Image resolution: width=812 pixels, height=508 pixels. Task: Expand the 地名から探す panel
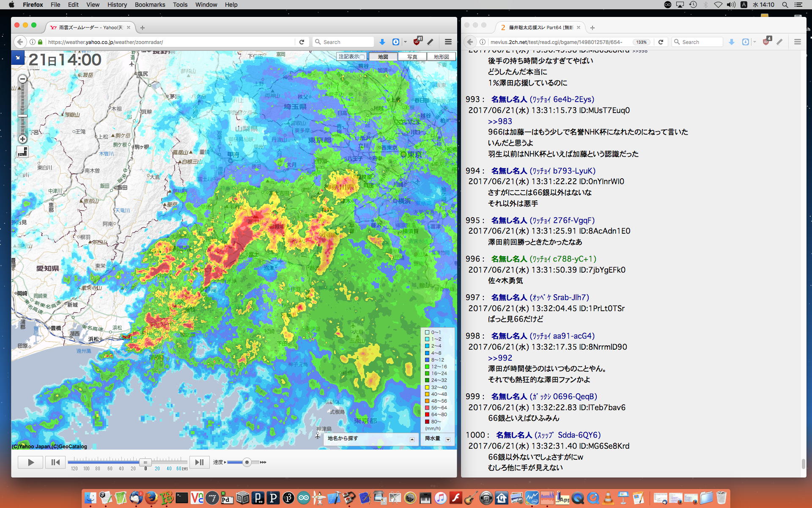[x=412, y=439]
